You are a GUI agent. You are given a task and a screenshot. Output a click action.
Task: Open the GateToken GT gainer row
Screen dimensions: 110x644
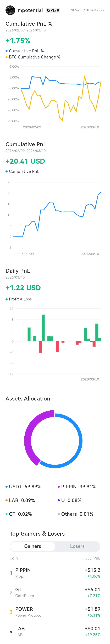point(55,593)
